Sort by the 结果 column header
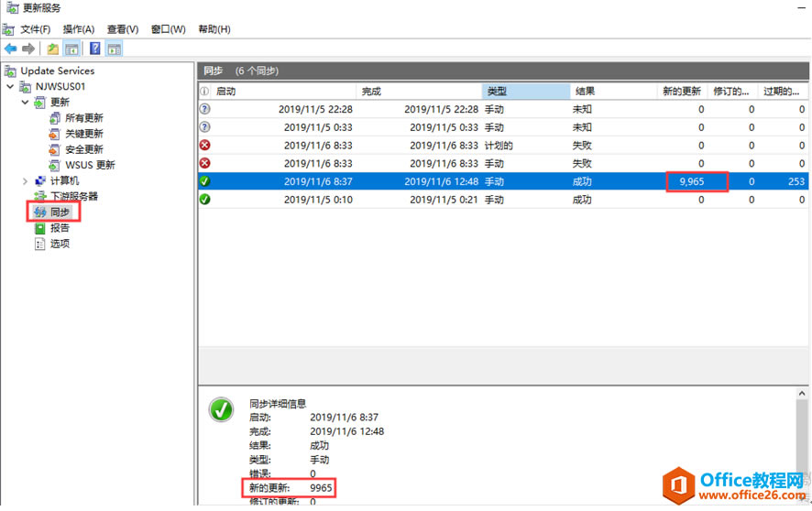 [614, 92]
